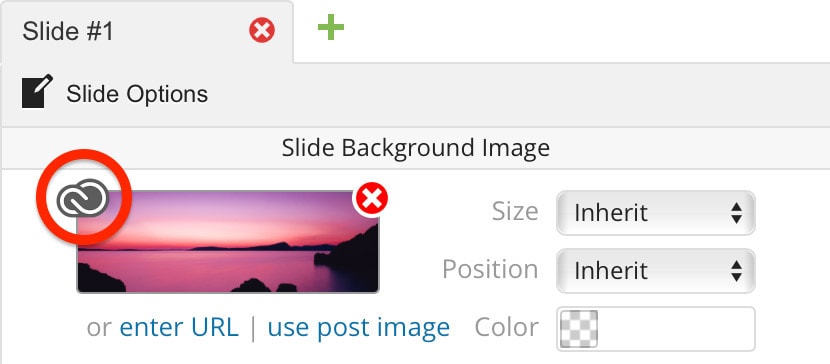Click the Position field label
Screen dimensions: 830x364
[490, 269]
